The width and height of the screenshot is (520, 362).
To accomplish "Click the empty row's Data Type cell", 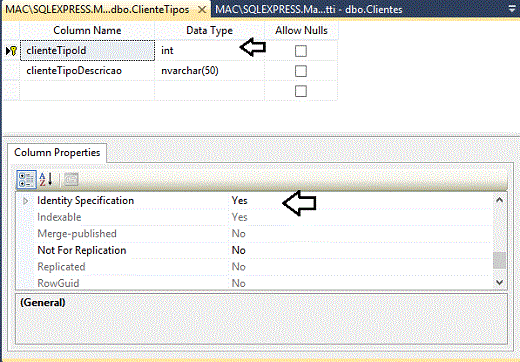I will pyautogui.click(x=210, y=91).
